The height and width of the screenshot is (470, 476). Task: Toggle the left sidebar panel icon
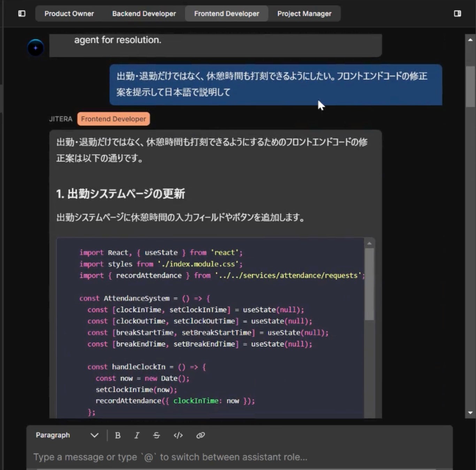22,14
